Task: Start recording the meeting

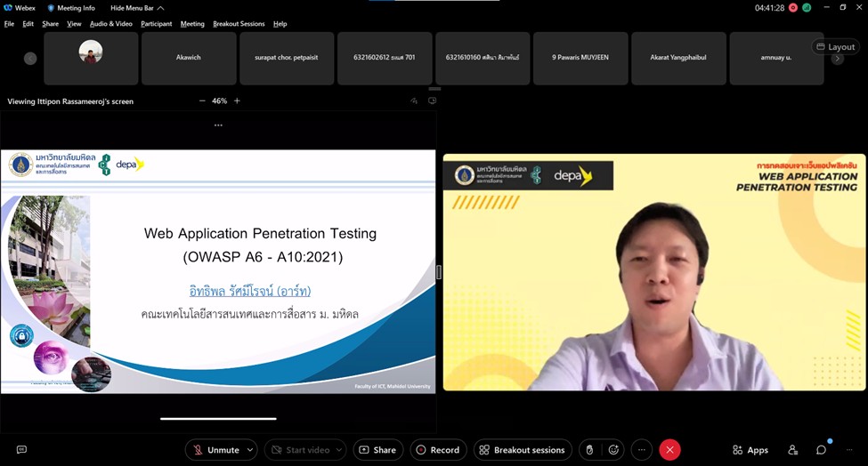Action: [437, 450]
